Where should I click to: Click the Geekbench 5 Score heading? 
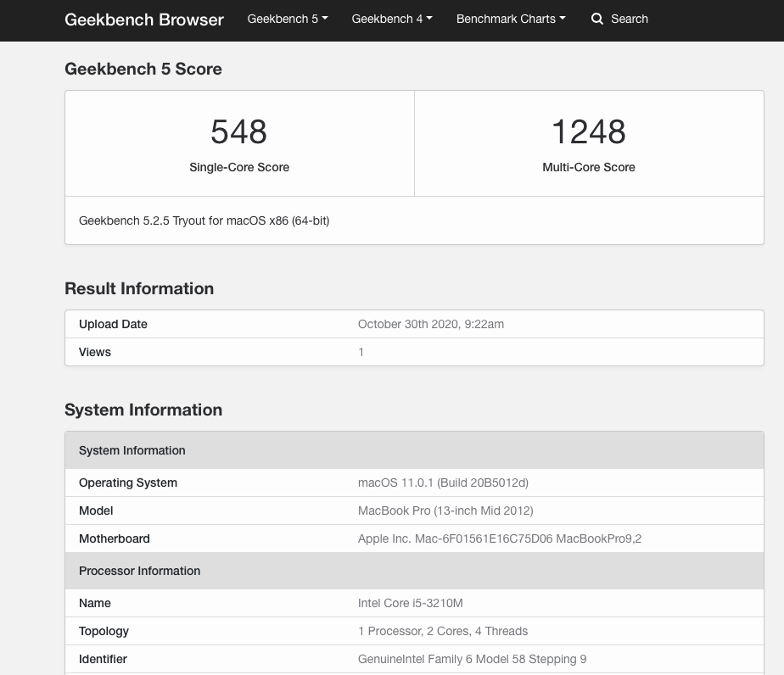[143, 69]
